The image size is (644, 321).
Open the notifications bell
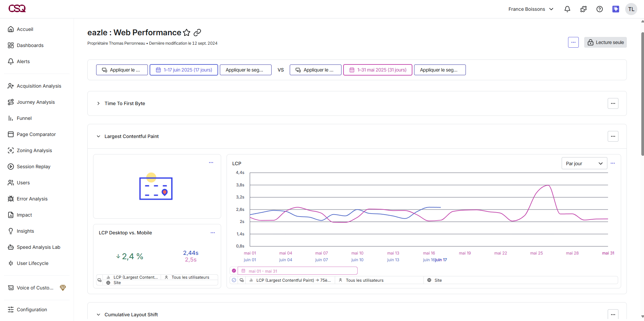click(x=567, y=9)
